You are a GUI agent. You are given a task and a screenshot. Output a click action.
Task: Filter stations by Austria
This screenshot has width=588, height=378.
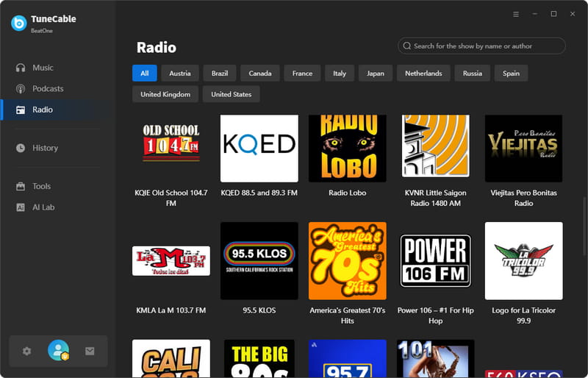(x=180, y=74)
